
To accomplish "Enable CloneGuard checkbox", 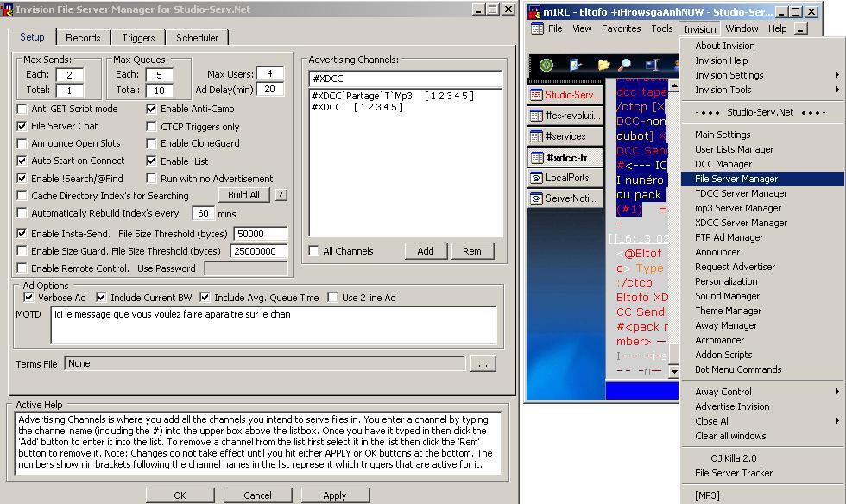I will pos(152,143).
